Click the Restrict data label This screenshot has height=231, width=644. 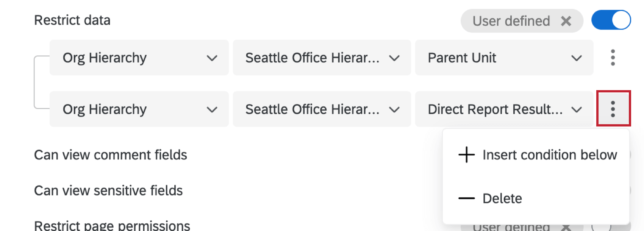[72, 20]
